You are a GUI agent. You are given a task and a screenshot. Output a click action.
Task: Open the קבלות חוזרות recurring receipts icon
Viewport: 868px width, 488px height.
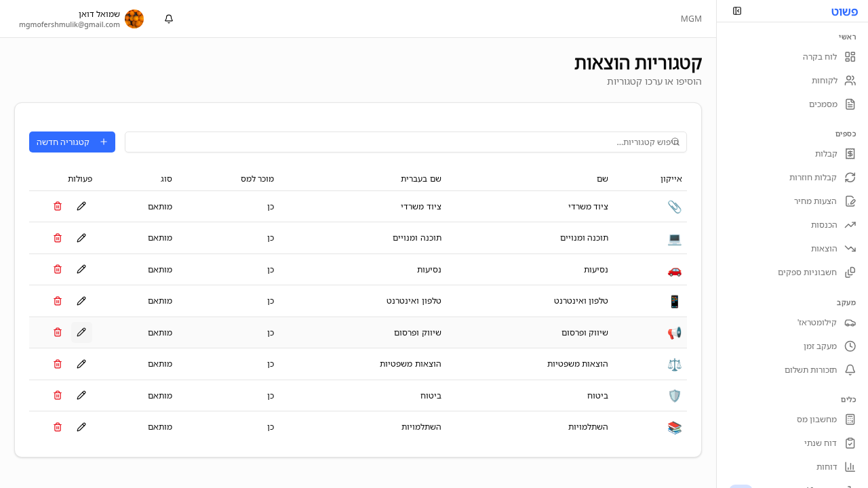(x=850, y=177)
